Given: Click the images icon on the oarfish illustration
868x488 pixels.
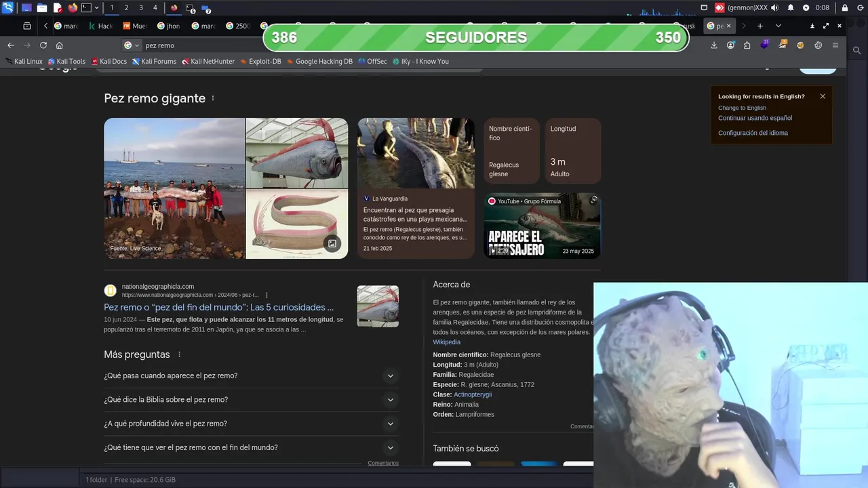Looking at the screenshot, I should (x=332, y=243).
